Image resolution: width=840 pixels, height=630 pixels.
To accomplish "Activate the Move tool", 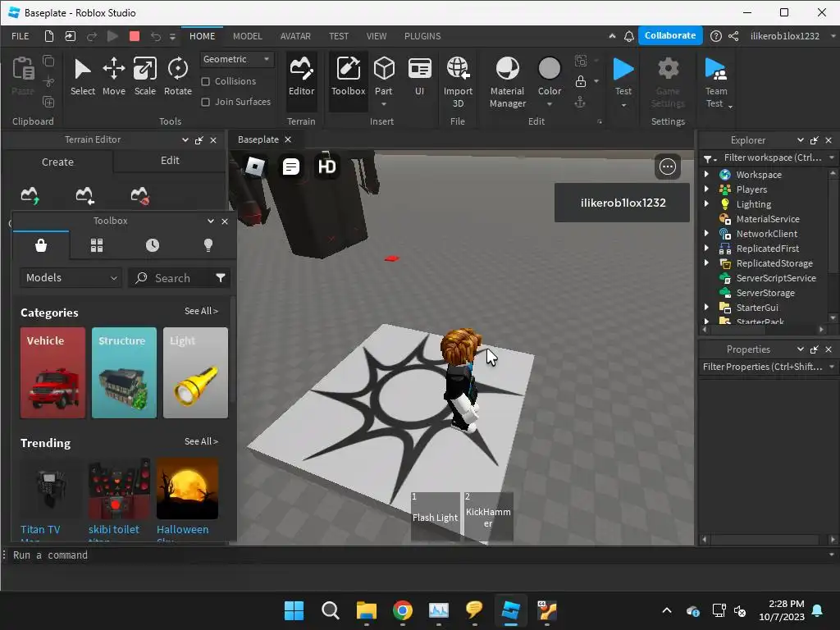I will click(113, 76).
